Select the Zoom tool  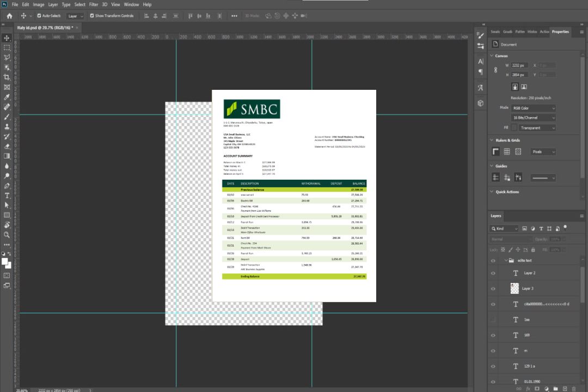click(7, 235)
